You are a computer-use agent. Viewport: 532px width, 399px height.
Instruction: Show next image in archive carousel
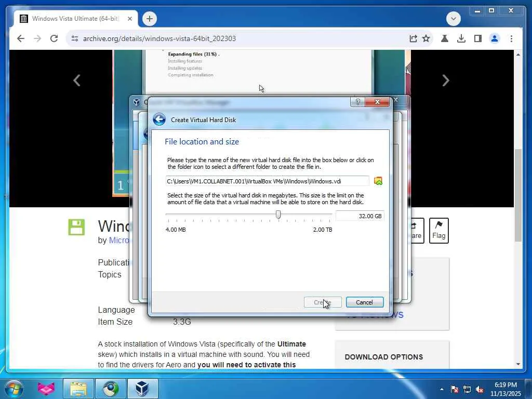[446, 81]
